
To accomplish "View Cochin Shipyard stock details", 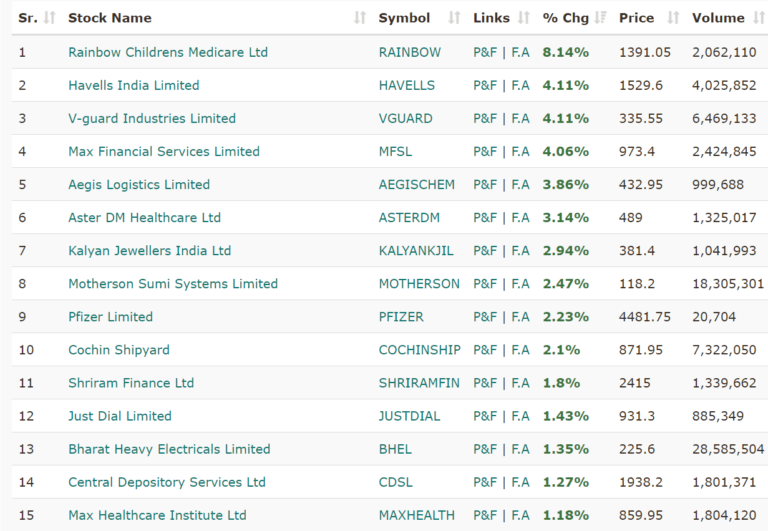I will point(119,349).
